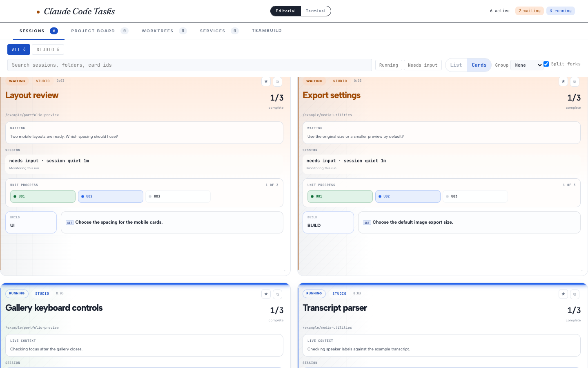Image resolution: width=588 pixels, height=368 pixels.
Task: Click the UI build box on Layout review
Action: coord(31,222)
